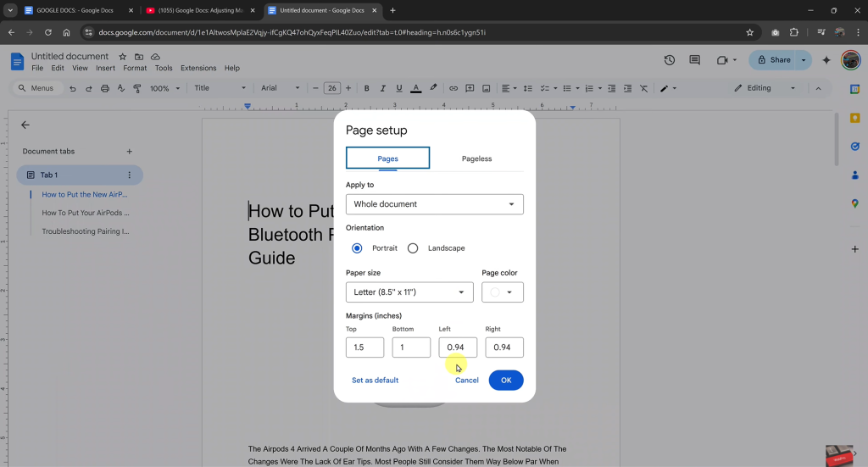Open the Format menu

pos(135,68)
